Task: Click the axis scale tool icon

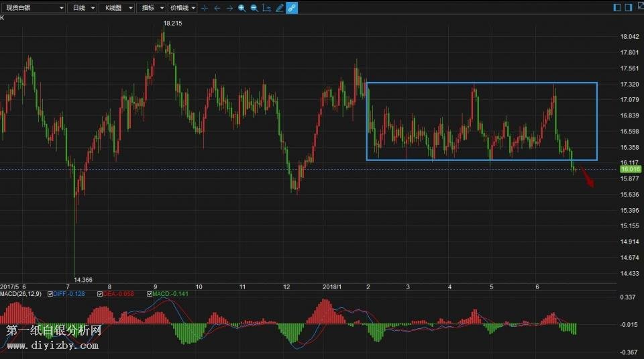Action: point(266,8)
